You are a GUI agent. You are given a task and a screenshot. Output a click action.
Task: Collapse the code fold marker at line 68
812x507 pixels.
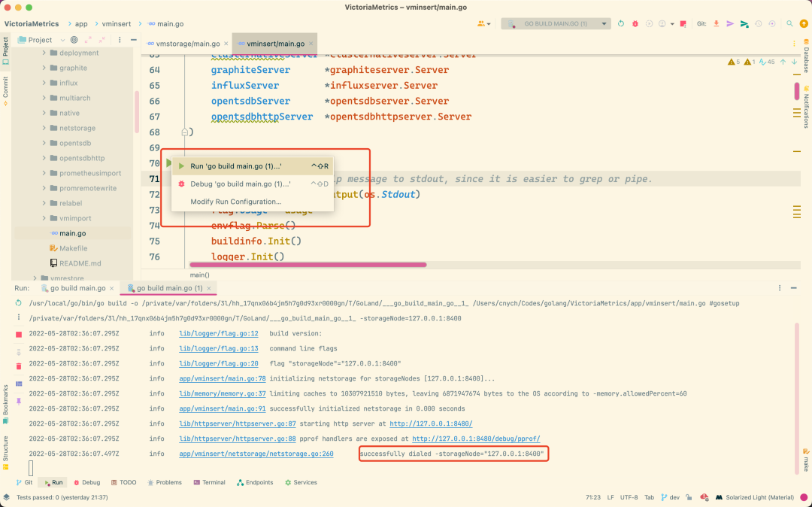[x=185, y=132]
